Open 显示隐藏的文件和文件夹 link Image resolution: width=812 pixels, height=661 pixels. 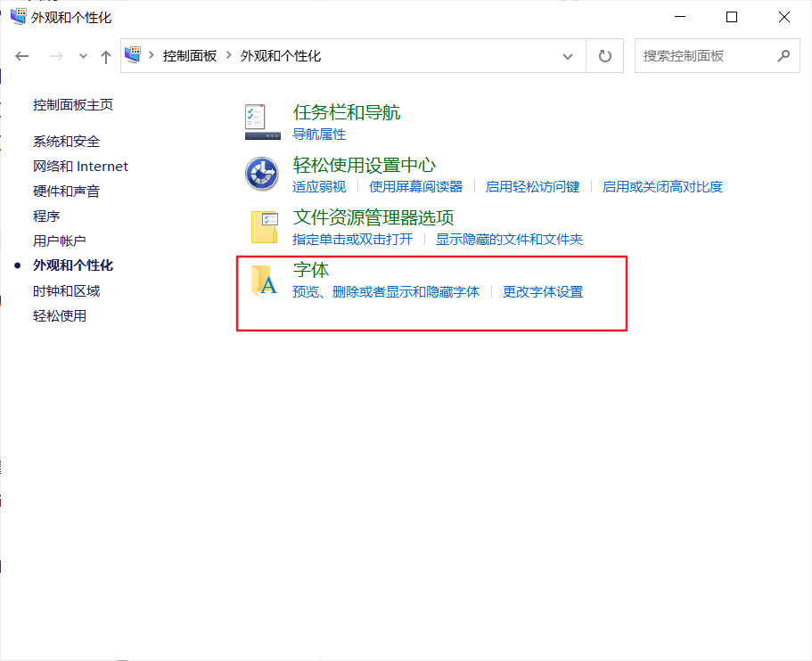(509, 239)
